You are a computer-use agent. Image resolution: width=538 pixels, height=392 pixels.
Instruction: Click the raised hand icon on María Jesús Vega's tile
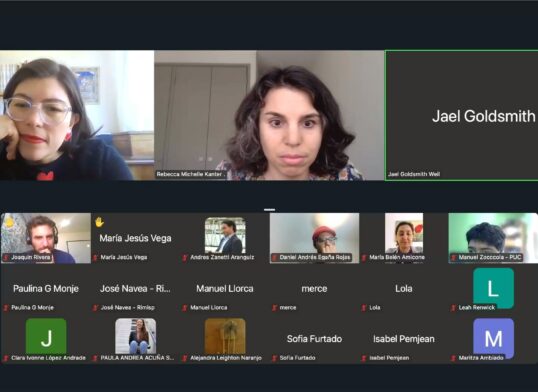[100, 222]
